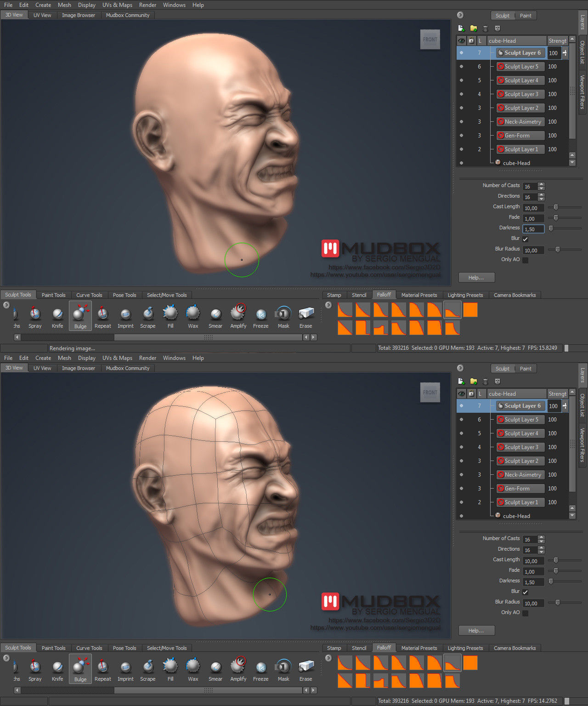This screenshot has height=706, width=588.
Task: Toggle the Blur checkbox in bottom window
Action: 525,592
